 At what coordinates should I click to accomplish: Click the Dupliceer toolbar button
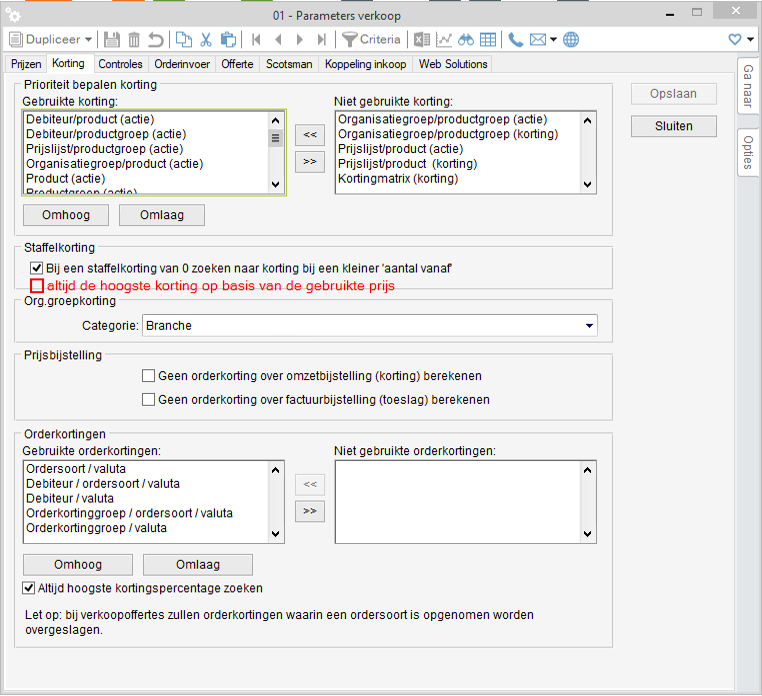click(x=45, y=39)
